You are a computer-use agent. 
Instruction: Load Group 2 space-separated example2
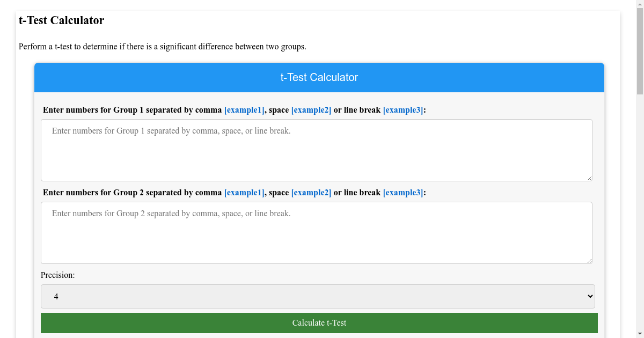tap(311, 193)
